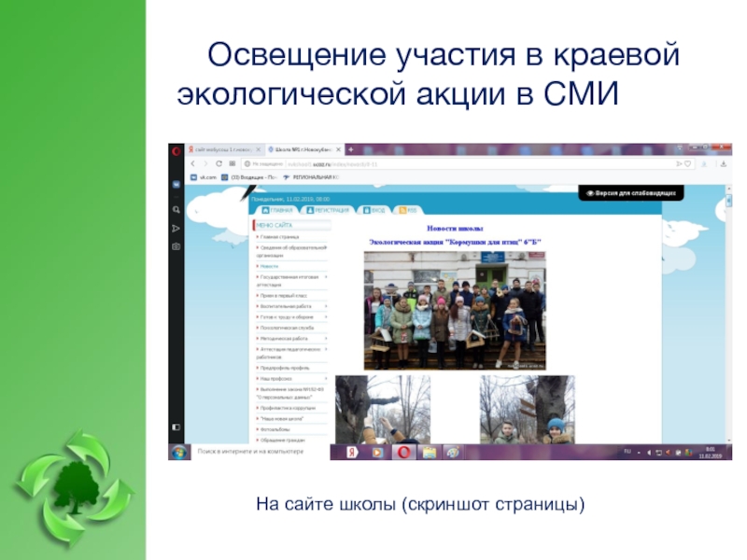Open the РЕГИСТРАЦИЯ site tab

click(x=328, y=210)
